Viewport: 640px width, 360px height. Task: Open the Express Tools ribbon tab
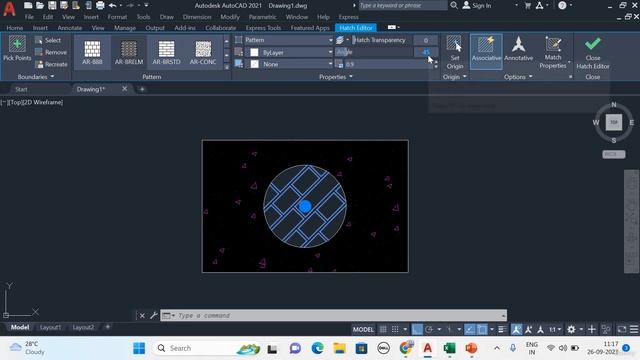pos(263,28)
